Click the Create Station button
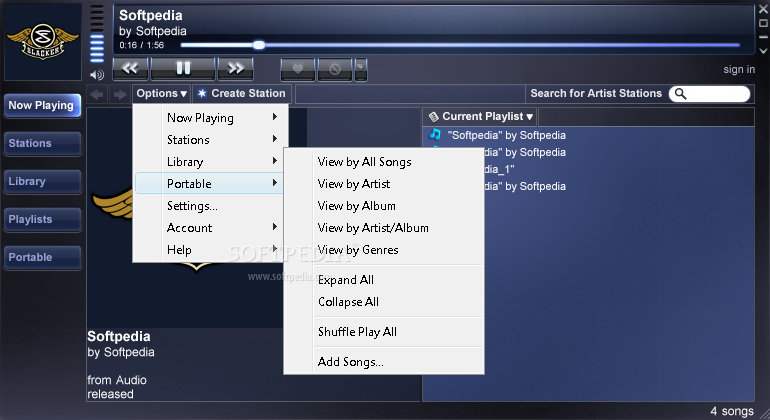The height and width of the screenshot is (420, 770). click(x=242, y=93)
